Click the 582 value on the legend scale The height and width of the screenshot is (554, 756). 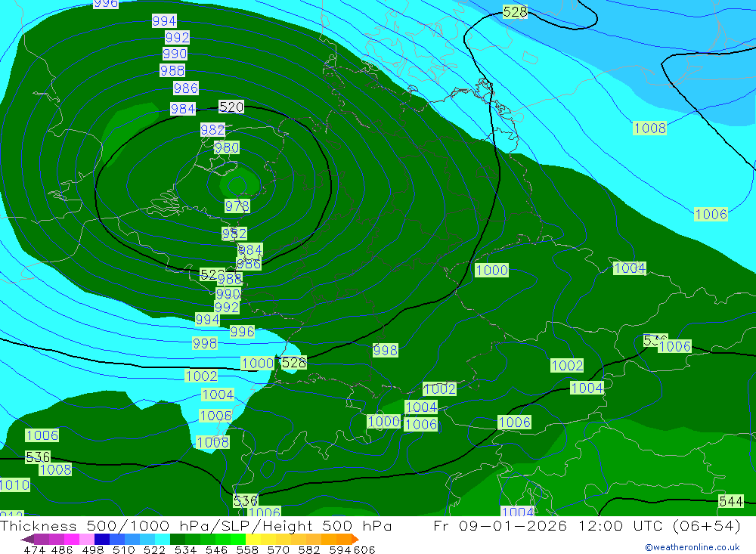click(309, 549)
